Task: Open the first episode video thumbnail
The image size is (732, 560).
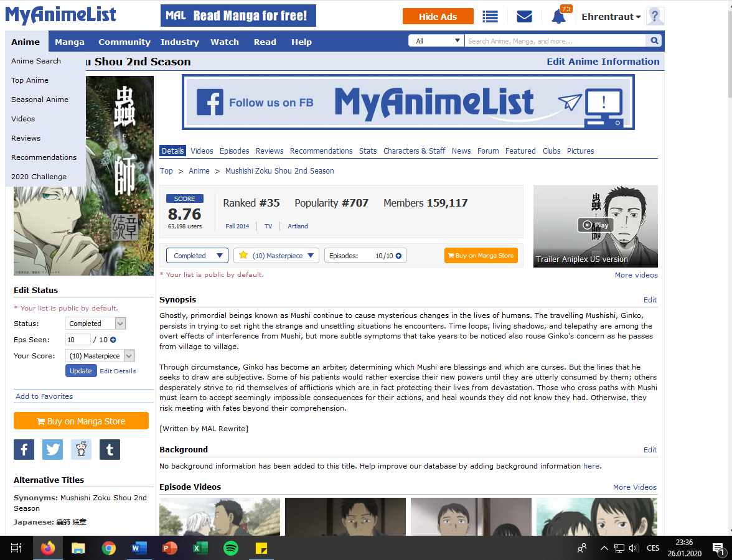Action: pyautogui.click(x=220, y=516)
